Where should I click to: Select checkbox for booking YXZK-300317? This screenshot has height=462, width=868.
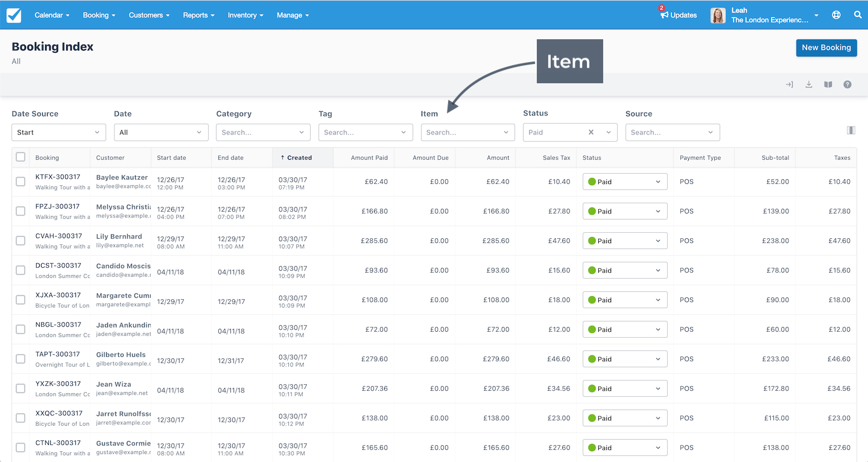21,388
